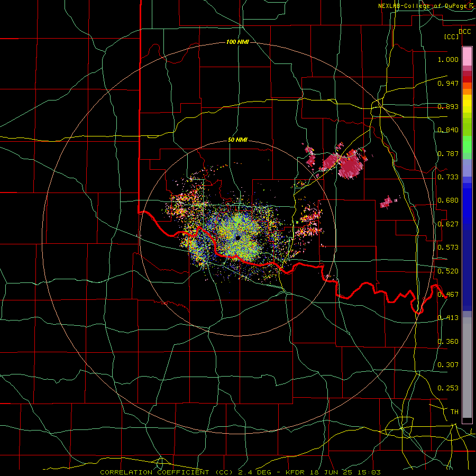
Task: Click the black radar site dot at center
Action: click(238, 237)
